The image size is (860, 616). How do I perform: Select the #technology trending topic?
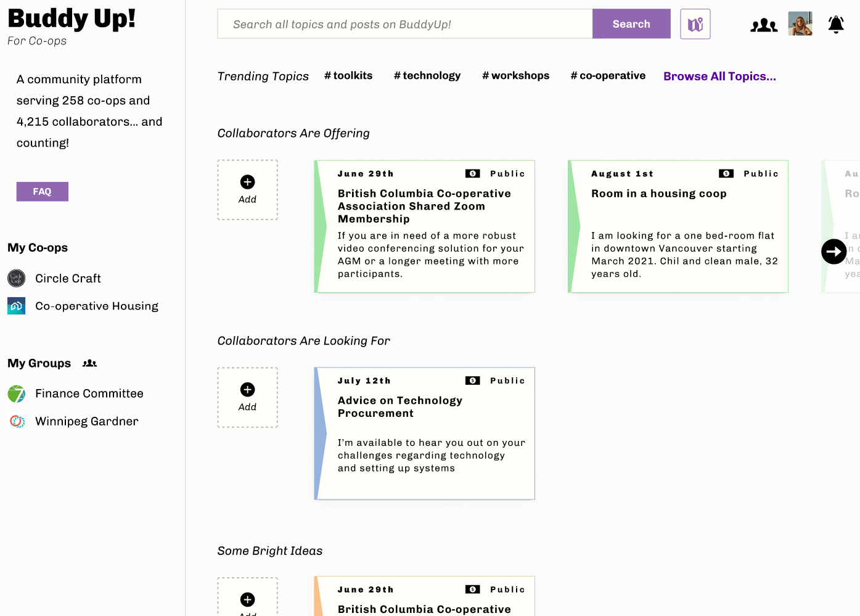(x=427, y=76)
